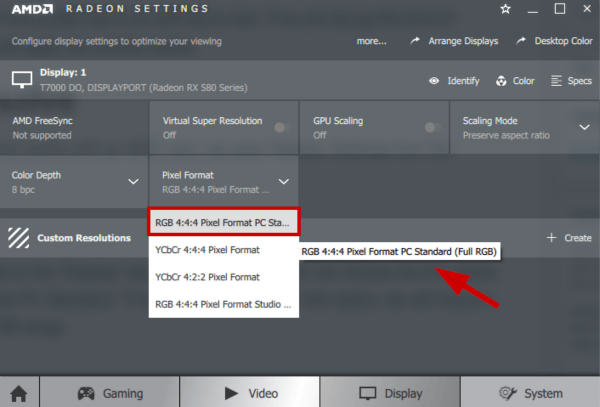Expand the Color Depth dropdown chevron
Screen dimensions: 600x407
pos(133,182)
